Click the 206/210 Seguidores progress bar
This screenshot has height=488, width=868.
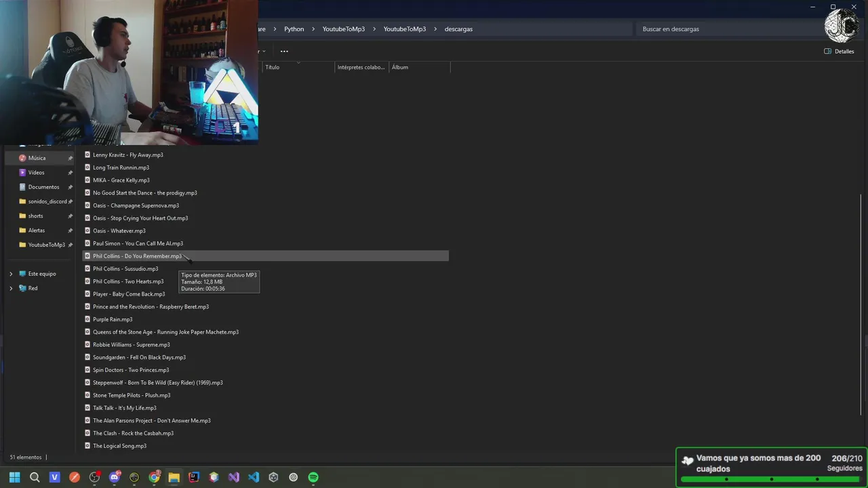coord(772,479)
